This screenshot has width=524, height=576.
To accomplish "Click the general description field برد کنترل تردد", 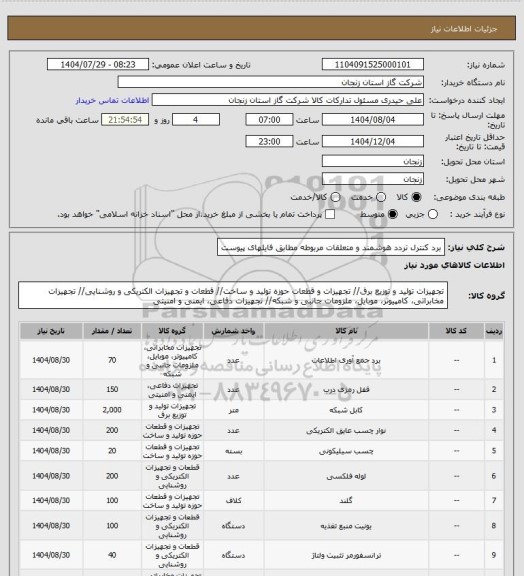I will point(331,248).
